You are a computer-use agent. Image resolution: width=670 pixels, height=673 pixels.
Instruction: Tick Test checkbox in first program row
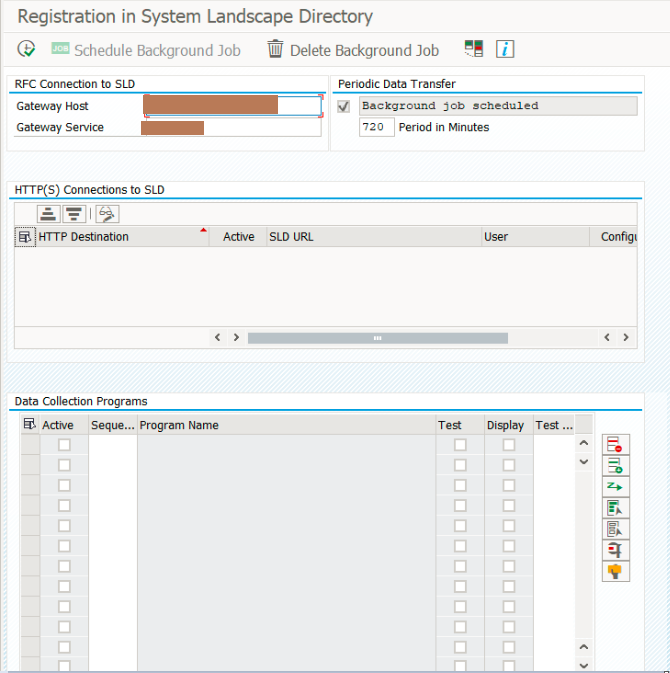point(460,445)
